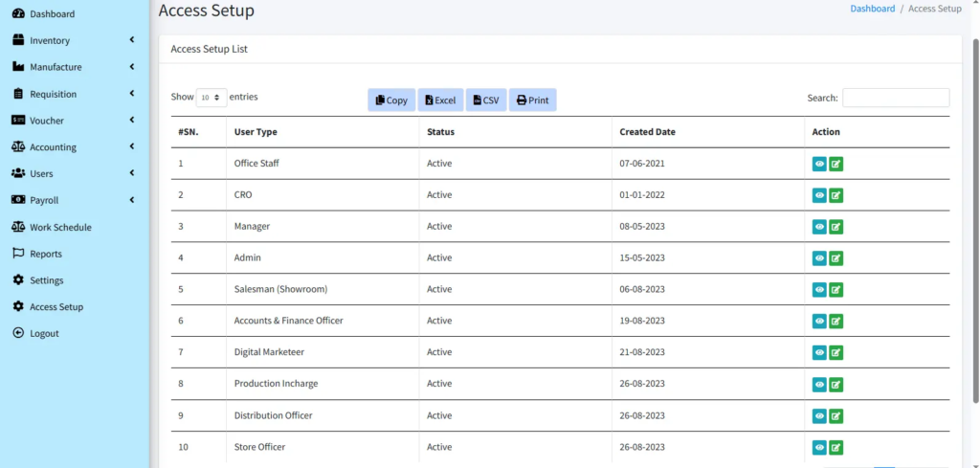Viewport: 980px width, 468px height.
Task: Click the Payroll money bill icon
Action: point(18,200)
